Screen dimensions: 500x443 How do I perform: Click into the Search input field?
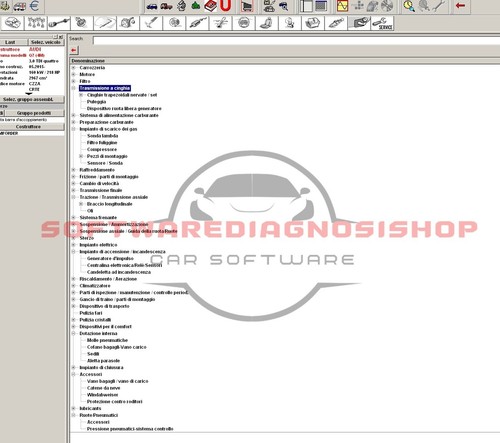coord(296,41)
